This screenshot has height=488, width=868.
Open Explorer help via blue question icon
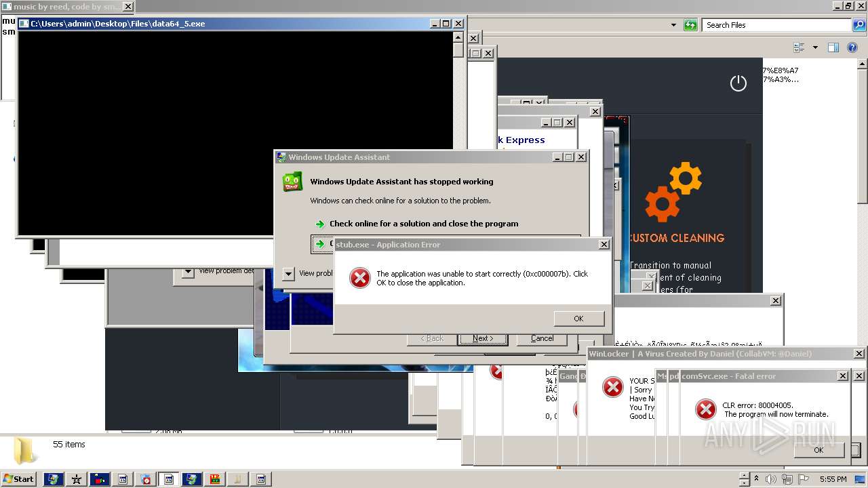click(852, 47)
